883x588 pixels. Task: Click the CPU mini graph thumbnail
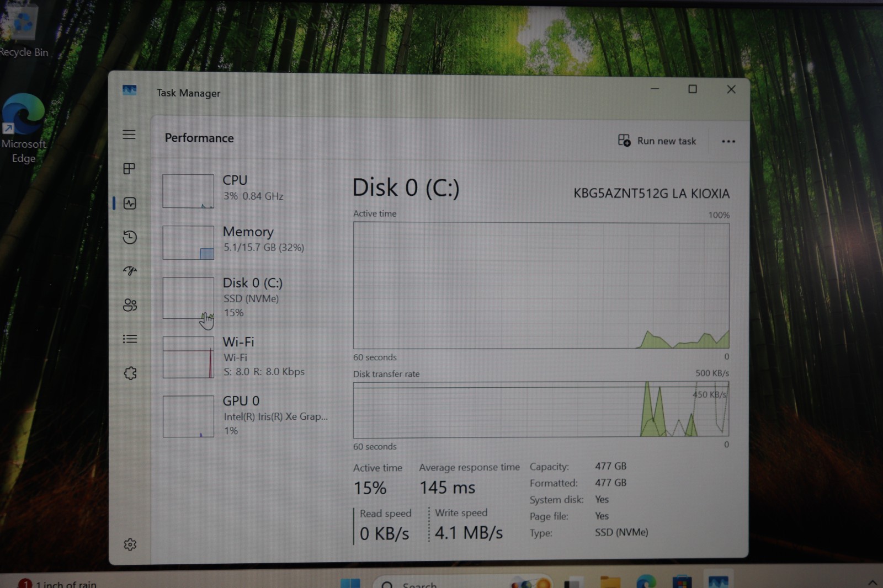pyautogui.click(x=188, y=191)
